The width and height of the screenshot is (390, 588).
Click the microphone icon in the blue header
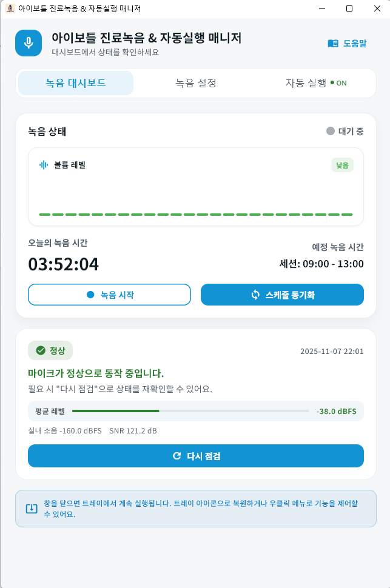[x=29, y=43]
